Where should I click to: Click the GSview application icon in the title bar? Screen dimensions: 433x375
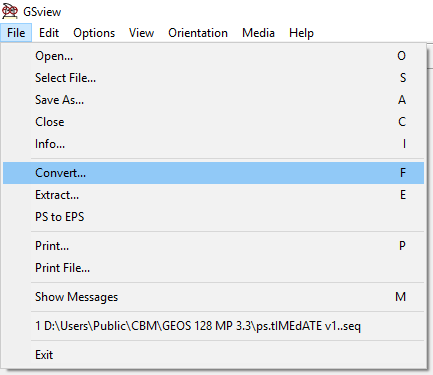(x=10, y=11)
